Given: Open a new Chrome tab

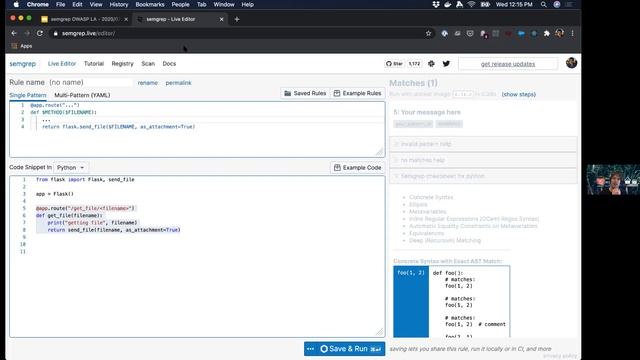Looking at the screenshot, I should [237, 19].
